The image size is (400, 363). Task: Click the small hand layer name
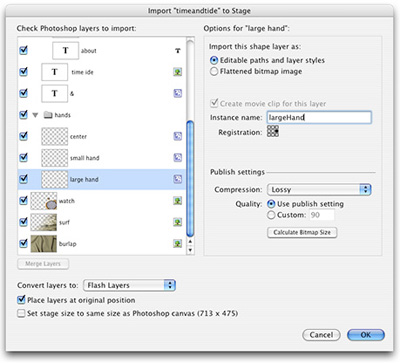[x=85, y=158]
